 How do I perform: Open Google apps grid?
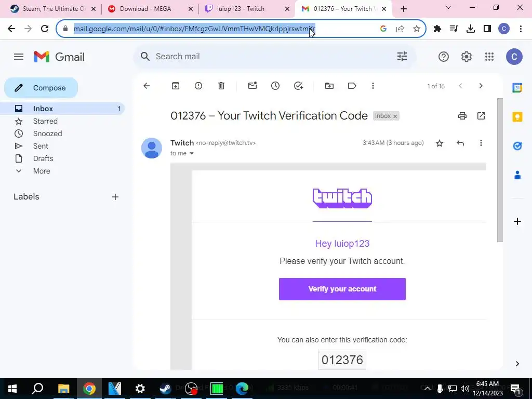(489, 57)
